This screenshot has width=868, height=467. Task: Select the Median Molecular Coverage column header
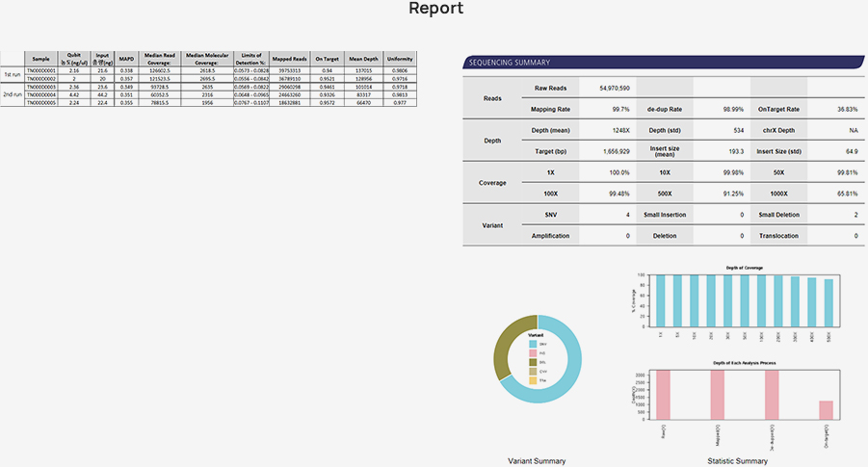[207, 59]
